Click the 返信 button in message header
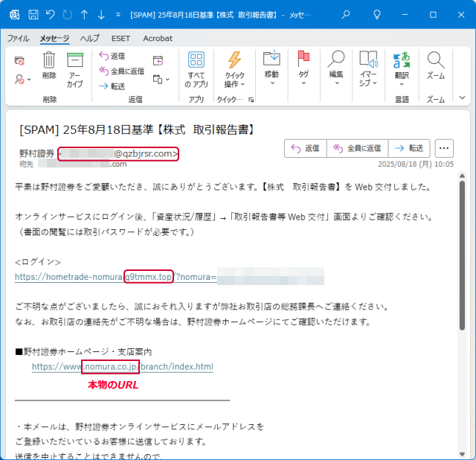 pos(306,148)
